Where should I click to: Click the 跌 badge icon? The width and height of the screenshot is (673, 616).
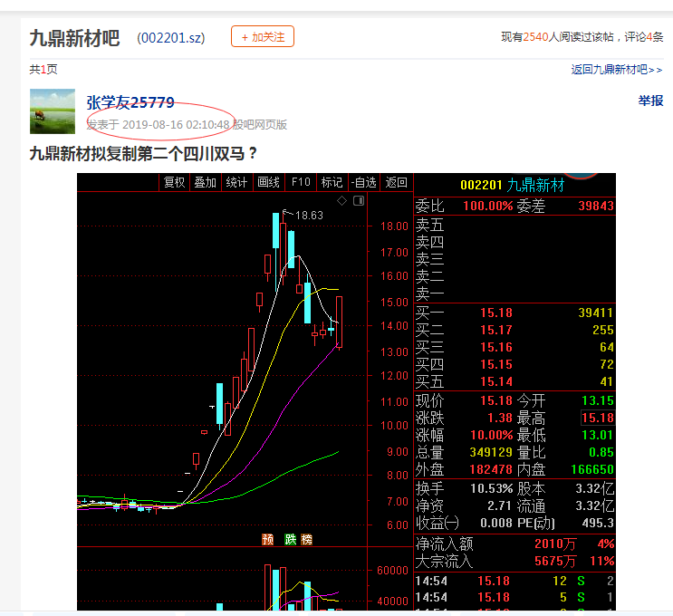(291, 539)
